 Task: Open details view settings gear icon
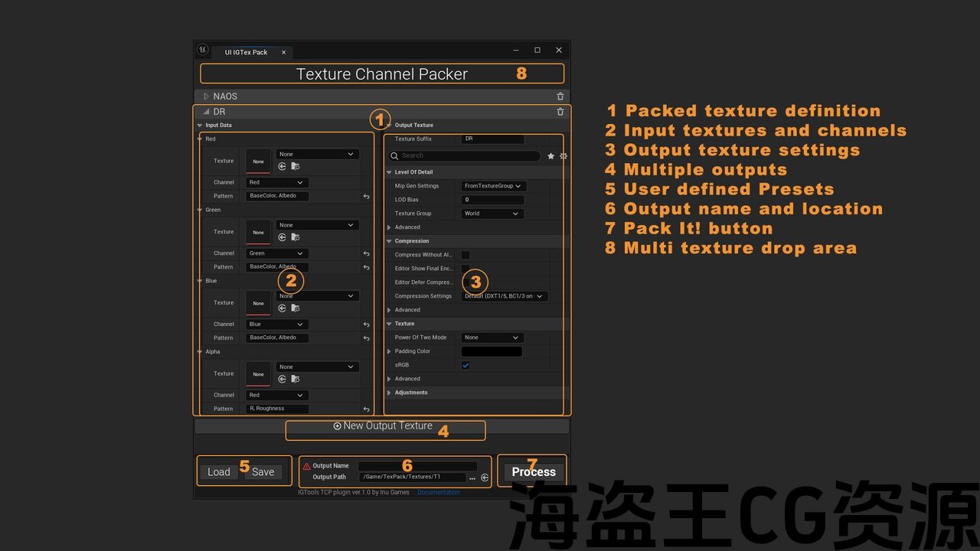click(563, 156)
